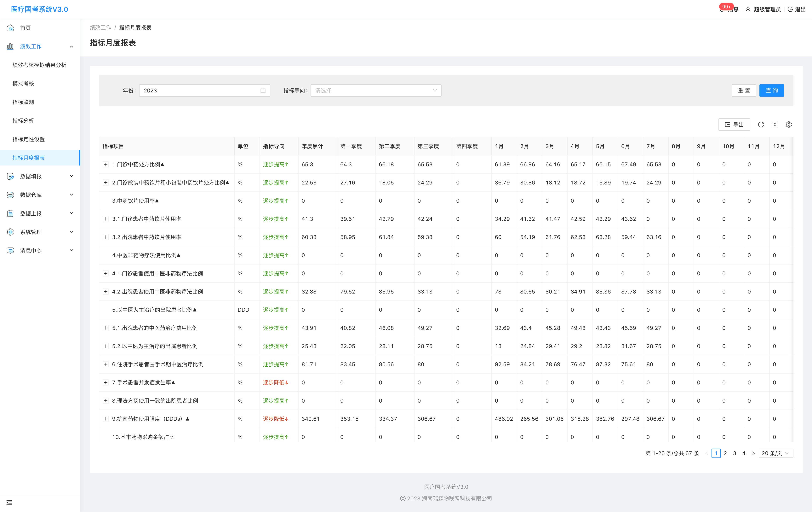Expand row 6.住院手术患者围手术期中医治疗比例
812x512 pixels.
point(106,364)
